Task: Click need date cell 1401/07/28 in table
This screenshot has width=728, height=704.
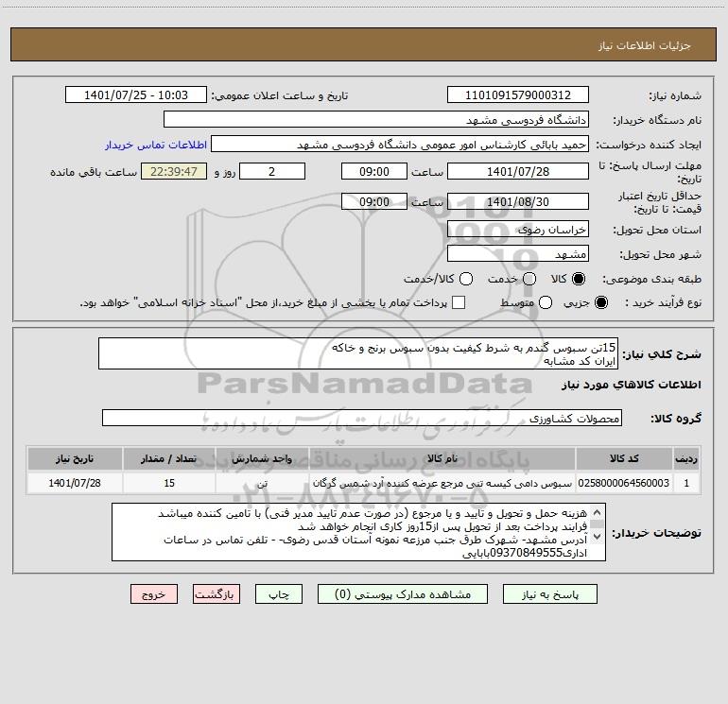Action: 75,483
